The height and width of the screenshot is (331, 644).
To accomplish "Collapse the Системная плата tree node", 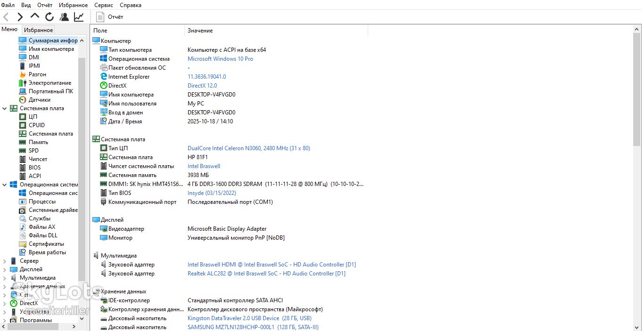I will coord(5,108).
